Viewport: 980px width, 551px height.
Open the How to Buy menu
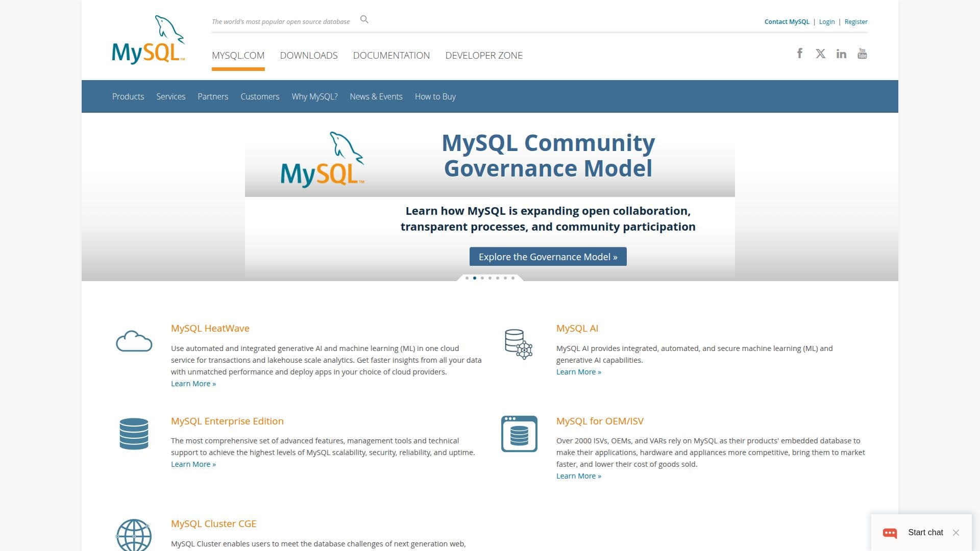pyautogui.click(x=435, y=96)
